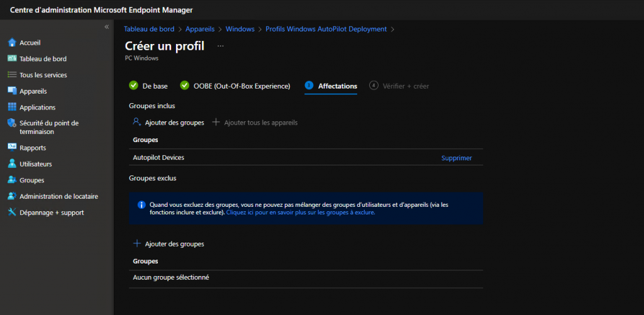The image size is (644, 315).
Task: Click the Groupes people icon
Action: click(12, 180)
